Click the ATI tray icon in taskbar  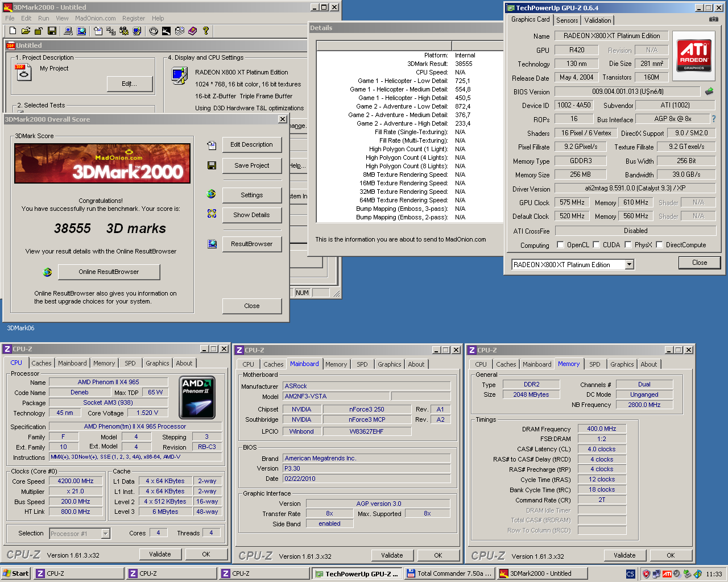click(667, 573)
